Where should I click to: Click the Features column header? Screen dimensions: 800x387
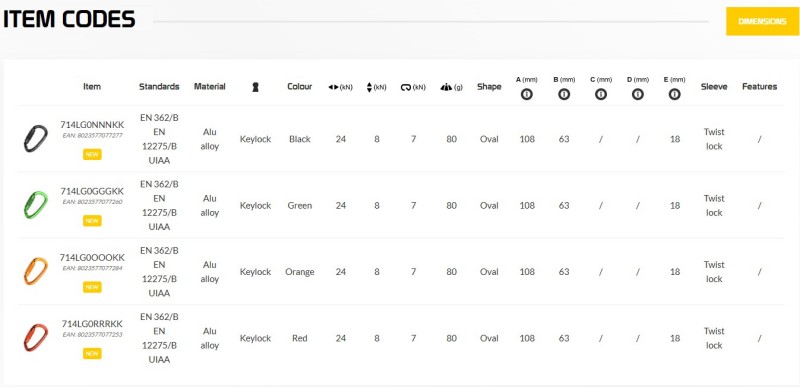759,87
